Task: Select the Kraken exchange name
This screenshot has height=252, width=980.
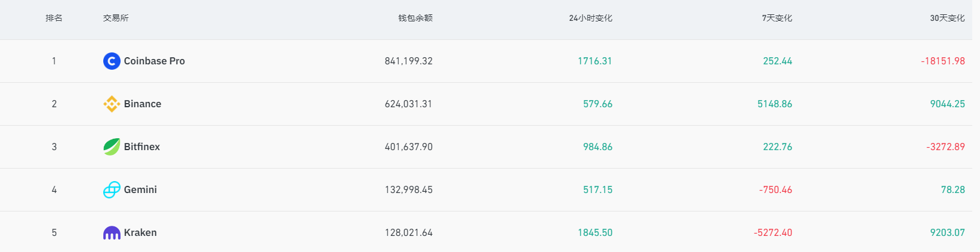Action: click(140, 232)
